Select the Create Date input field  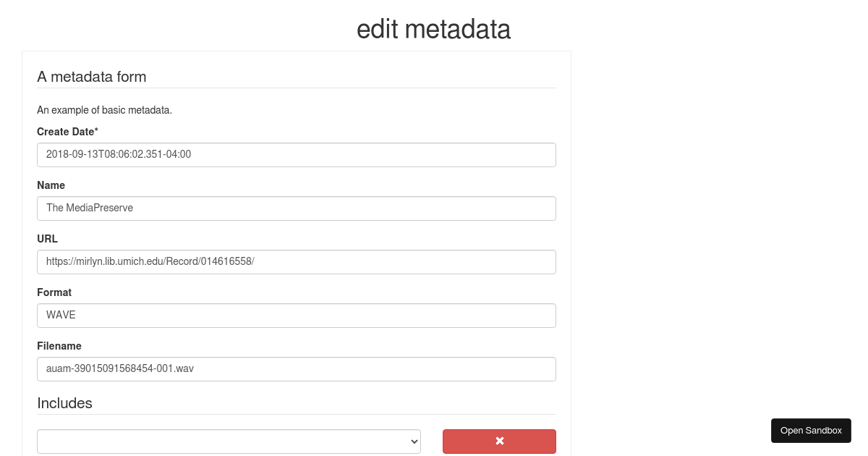(296, 154)
